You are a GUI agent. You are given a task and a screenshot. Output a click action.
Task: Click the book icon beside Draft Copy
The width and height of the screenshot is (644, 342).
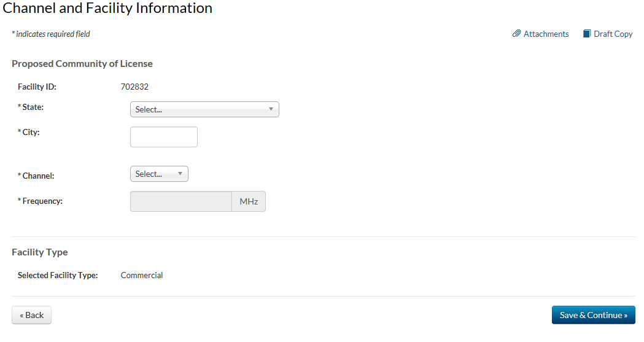(x=587, y=34)
